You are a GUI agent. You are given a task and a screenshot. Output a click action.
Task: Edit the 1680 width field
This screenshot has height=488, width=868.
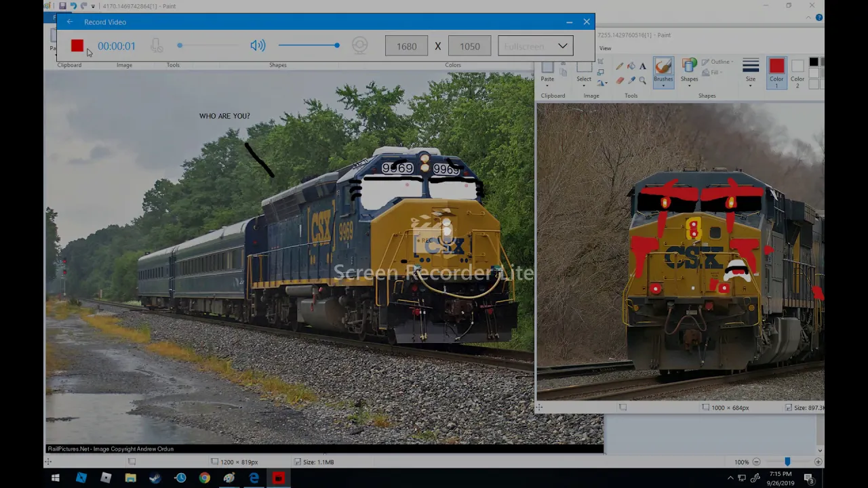click(x=406, y=46)
